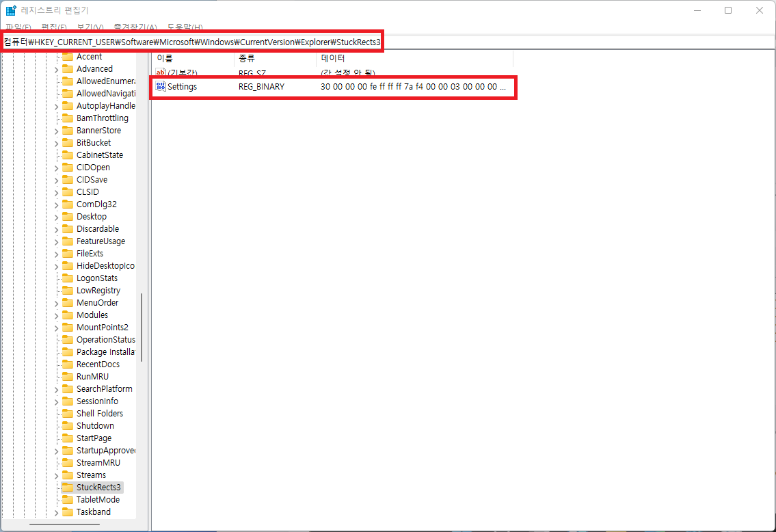Click the StreamMRU folder icon
Screen dimensions: 776x532
point(67,463)
